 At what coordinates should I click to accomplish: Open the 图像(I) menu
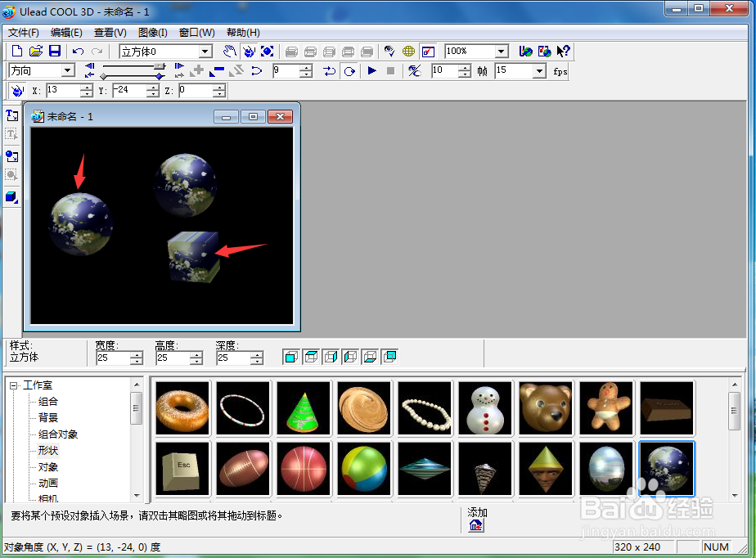[x=152, y=32]
